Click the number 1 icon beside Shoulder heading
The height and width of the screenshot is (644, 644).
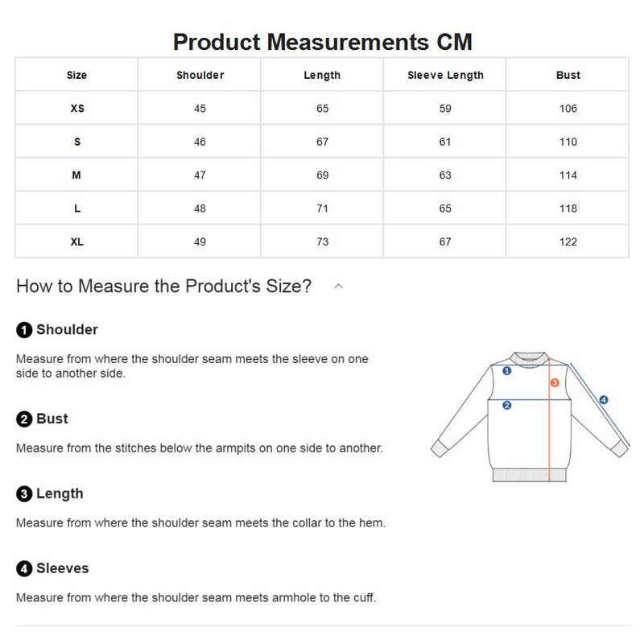pyautogui.click(x=24, y=330)
